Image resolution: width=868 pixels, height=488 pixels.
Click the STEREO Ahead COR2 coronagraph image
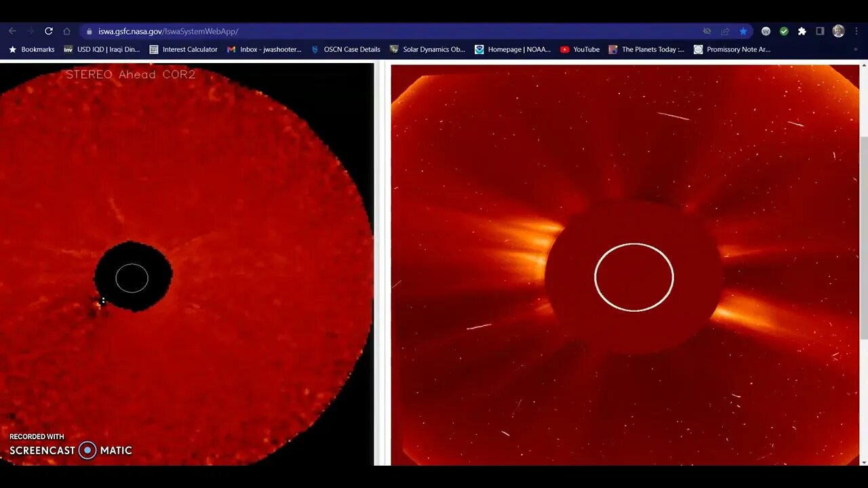click(x=186, y=264)
